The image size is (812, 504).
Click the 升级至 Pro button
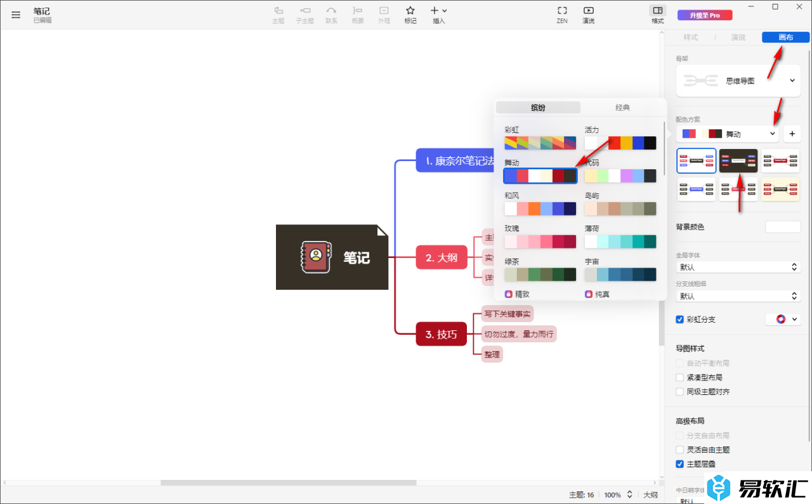click(705, 15)
